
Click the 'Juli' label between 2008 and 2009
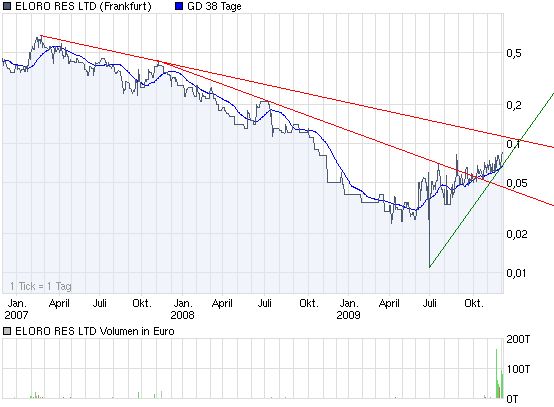coord(265,303)
